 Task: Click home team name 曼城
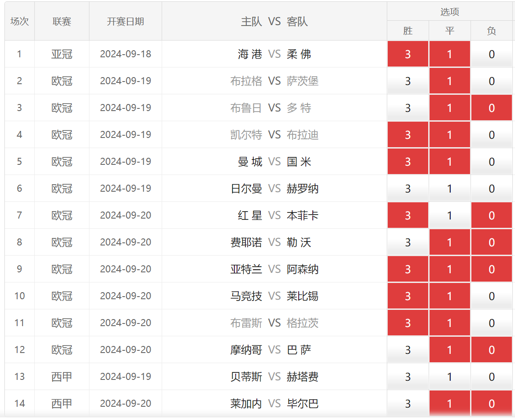point(250,162)
